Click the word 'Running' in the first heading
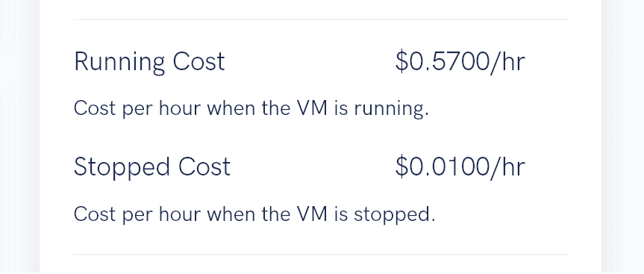 (119, 63)
